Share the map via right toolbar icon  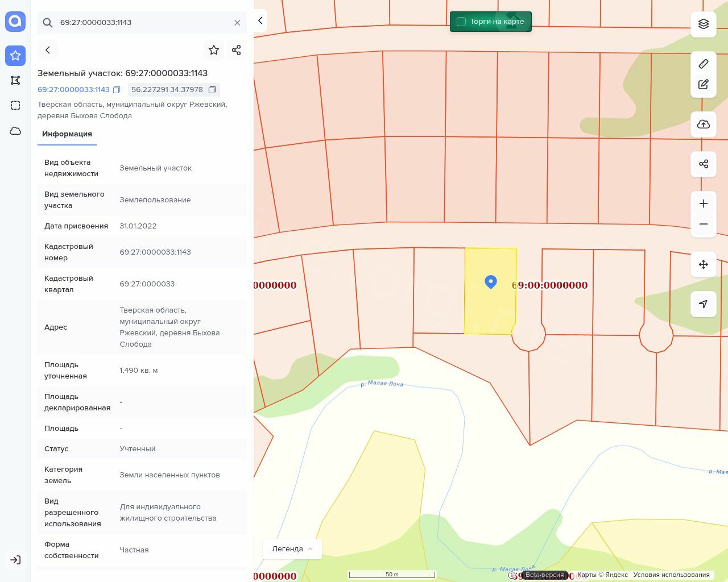click(x=704, y=164)
